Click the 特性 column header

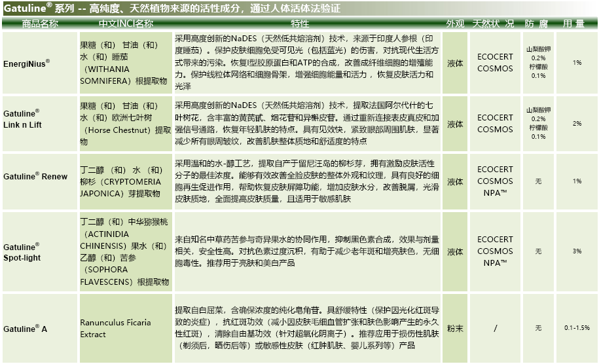pos(300,24)
